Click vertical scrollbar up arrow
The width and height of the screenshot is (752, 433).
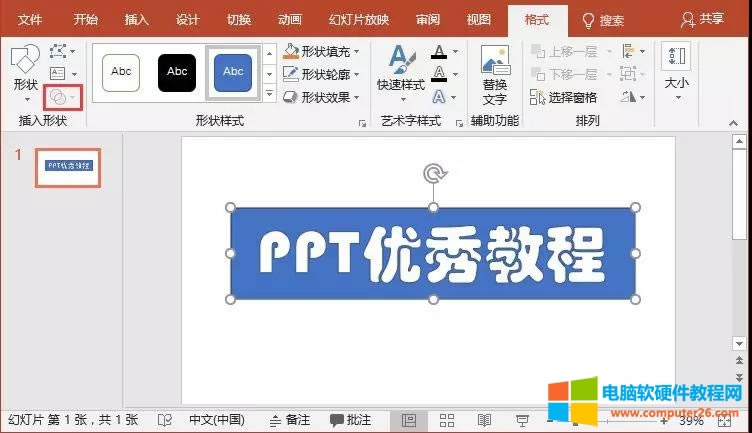(x=739, y=142)
